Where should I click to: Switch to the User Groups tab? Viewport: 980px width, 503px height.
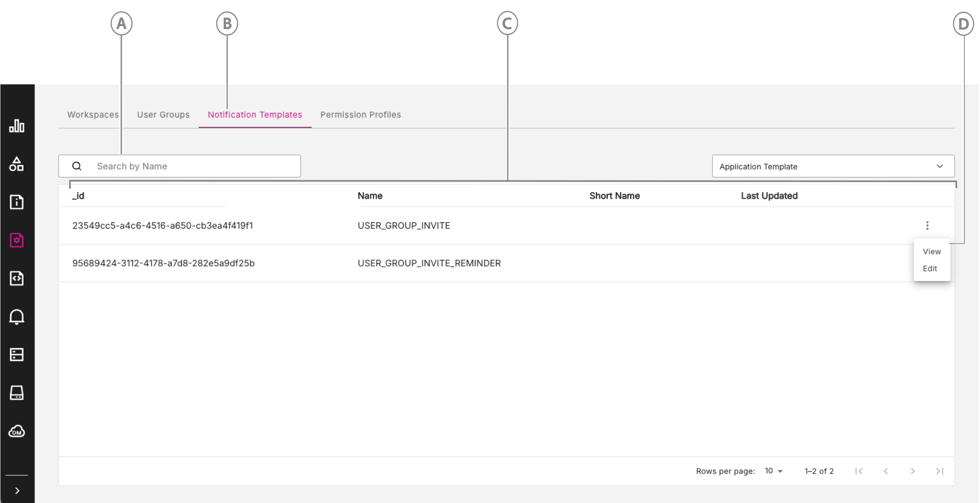click(x=163, y=114)
